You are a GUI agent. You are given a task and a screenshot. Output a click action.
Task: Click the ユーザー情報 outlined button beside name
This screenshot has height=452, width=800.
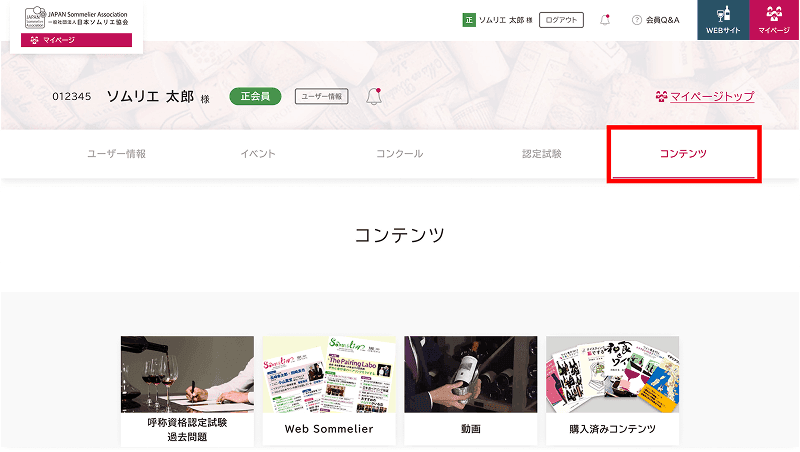[x=321, y=96]
